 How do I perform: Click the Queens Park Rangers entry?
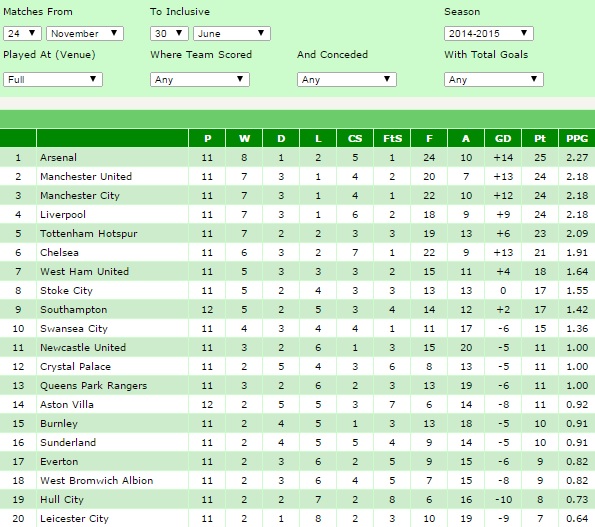click(x=93, y=385)
